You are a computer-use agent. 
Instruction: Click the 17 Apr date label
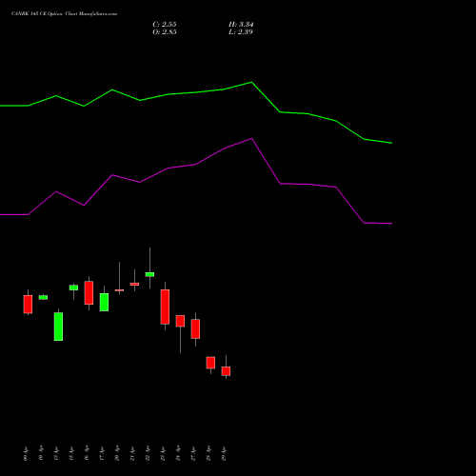pyautogui.click(x=102, y=453)
